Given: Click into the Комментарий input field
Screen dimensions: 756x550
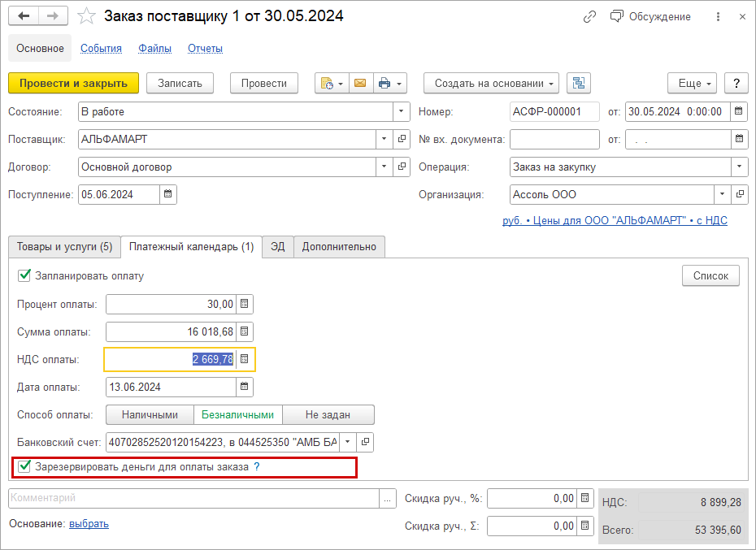Looking at the screenshot, I should (x=193, y=498).
